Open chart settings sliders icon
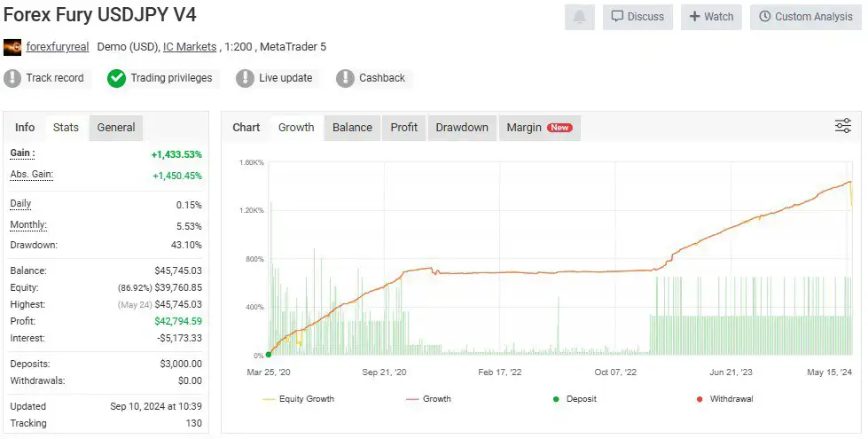Viewport: 868px width, 439px height. (842, 126)
